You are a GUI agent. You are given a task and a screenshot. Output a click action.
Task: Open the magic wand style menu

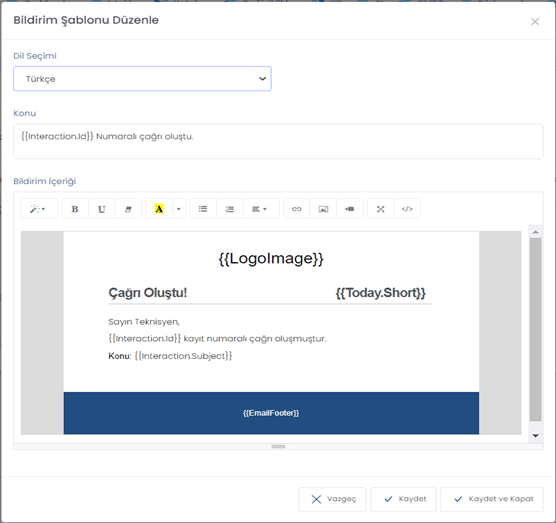(x=39, y=209)
